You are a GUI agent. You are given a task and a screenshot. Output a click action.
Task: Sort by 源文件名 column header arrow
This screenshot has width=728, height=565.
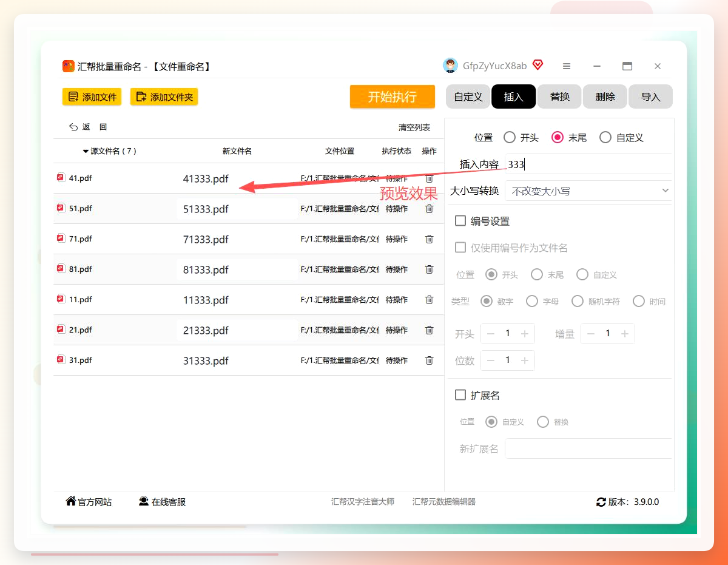86,151
